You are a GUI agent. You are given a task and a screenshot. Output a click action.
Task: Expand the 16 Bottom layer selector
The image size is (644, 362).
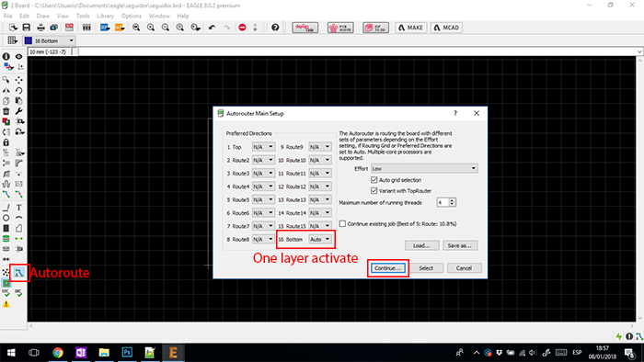click(50, 40)
